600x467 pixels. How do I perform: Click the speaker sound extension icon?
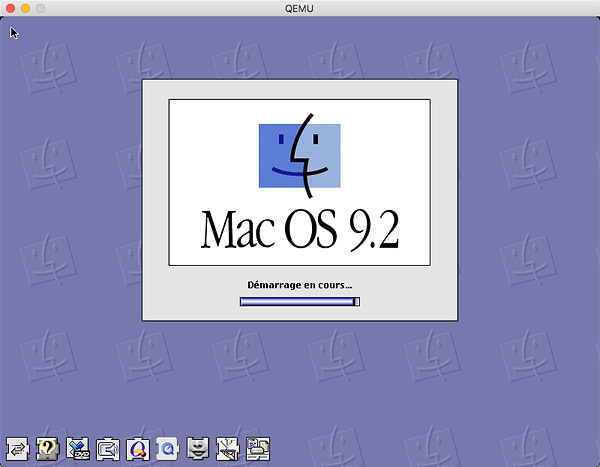(x=108, y=449)
